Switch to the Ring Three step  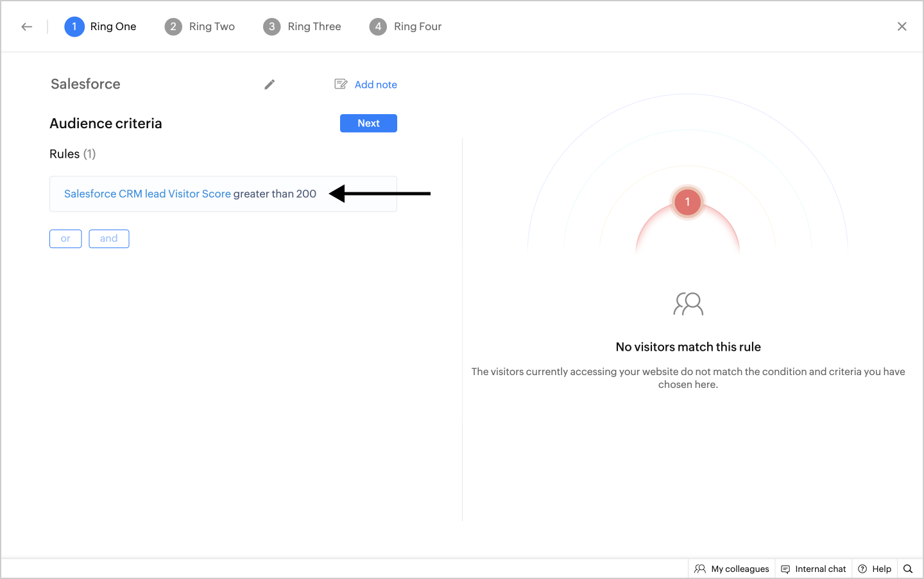(x=302, y=26)
